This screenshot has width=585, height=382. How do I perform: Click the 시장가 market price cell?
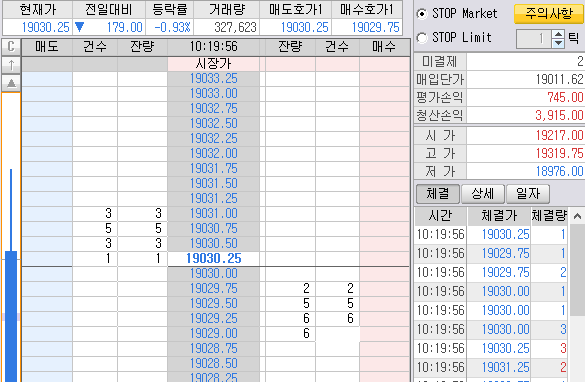click(x=213, y=64)
